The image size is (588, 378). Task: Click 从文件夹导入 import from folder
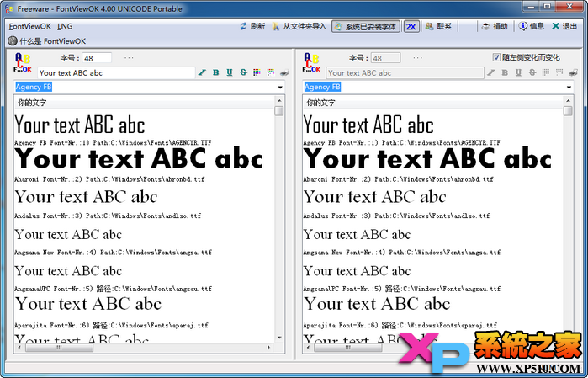pos(299,26)
